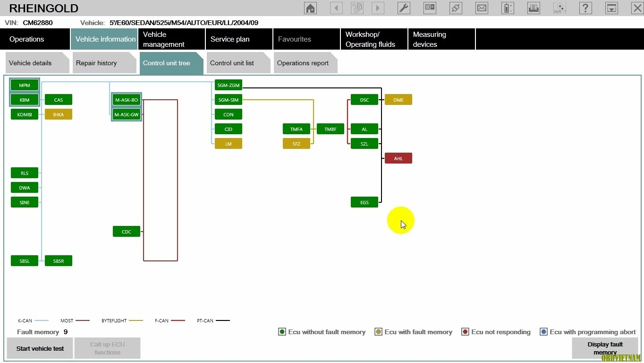Open the question mark help icon
The width and height of the screenshot is (644, 363).
pos(585,8)
